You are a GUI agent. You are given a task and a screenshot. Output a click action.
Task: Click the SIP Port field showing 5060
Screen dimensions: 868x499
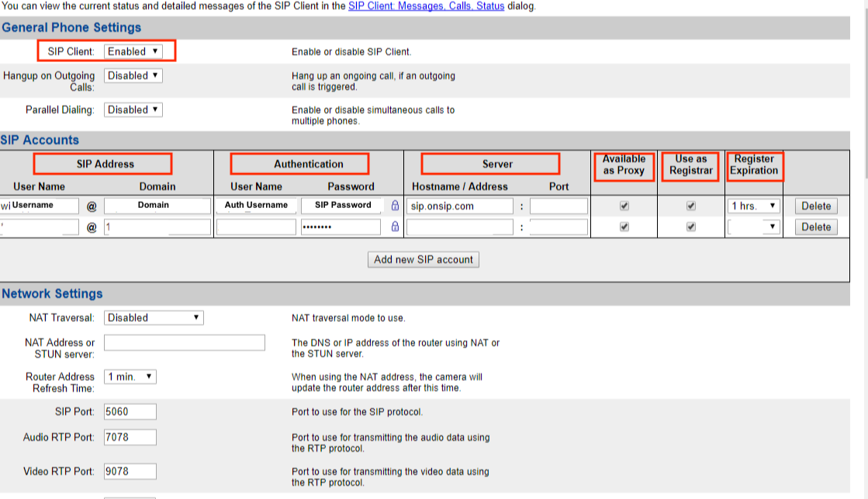pyautogui.click(x=130, y=411)
